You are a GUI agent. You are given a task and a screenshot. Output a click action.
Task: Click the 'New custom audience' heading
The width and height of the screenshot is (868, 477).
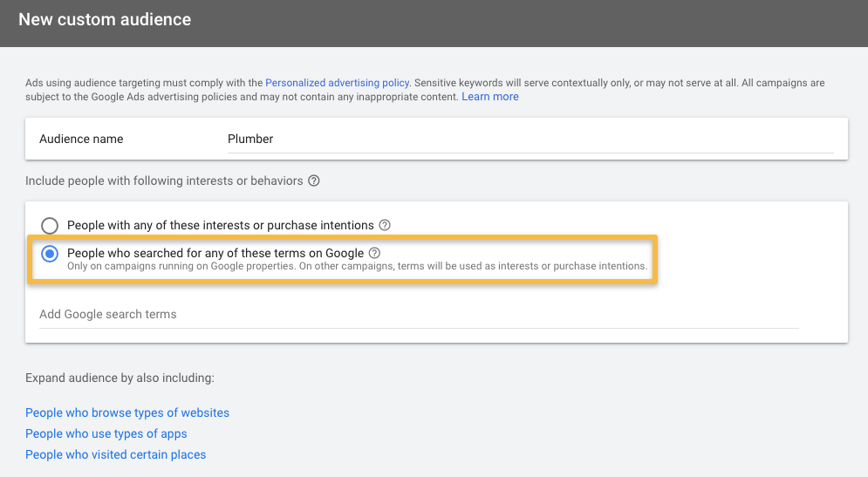tap(105, 19)
